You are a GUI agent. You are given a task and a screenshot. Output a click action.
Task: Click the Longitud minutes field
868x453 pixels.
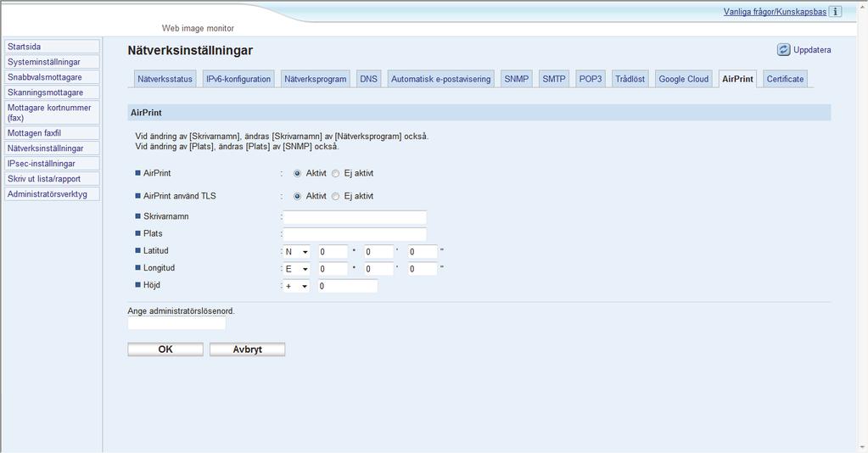tap(378, 269)
